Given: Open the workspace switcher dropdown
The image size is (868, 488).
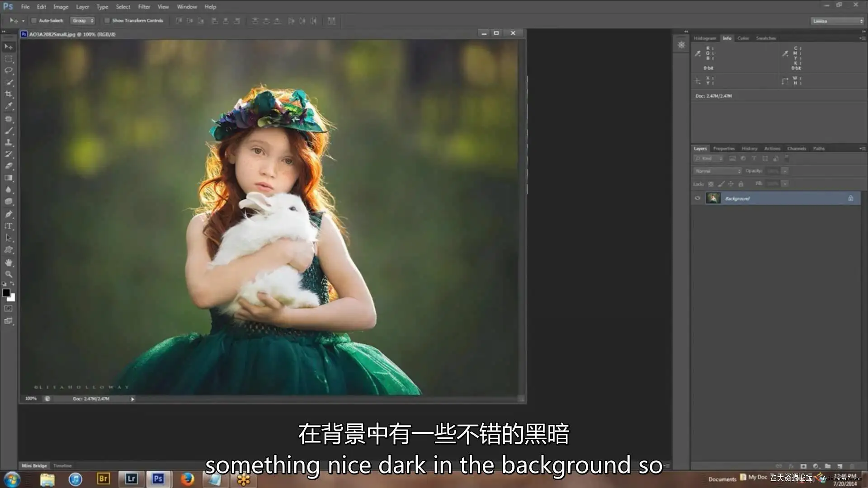Looking at the screenshot, I should tap(837, 21).
